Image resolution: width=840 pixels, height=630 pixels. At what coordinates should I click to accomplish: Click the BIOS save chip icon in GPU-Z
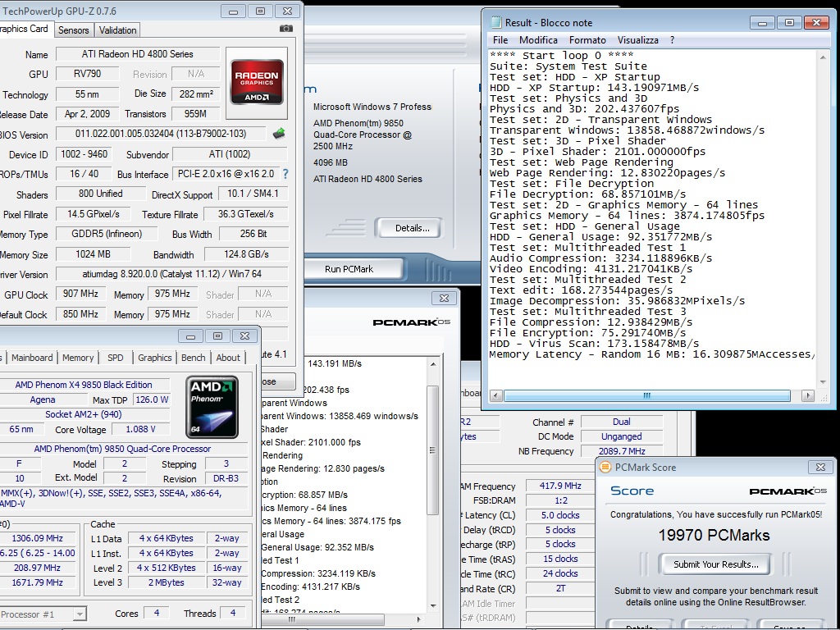point(279,134)
